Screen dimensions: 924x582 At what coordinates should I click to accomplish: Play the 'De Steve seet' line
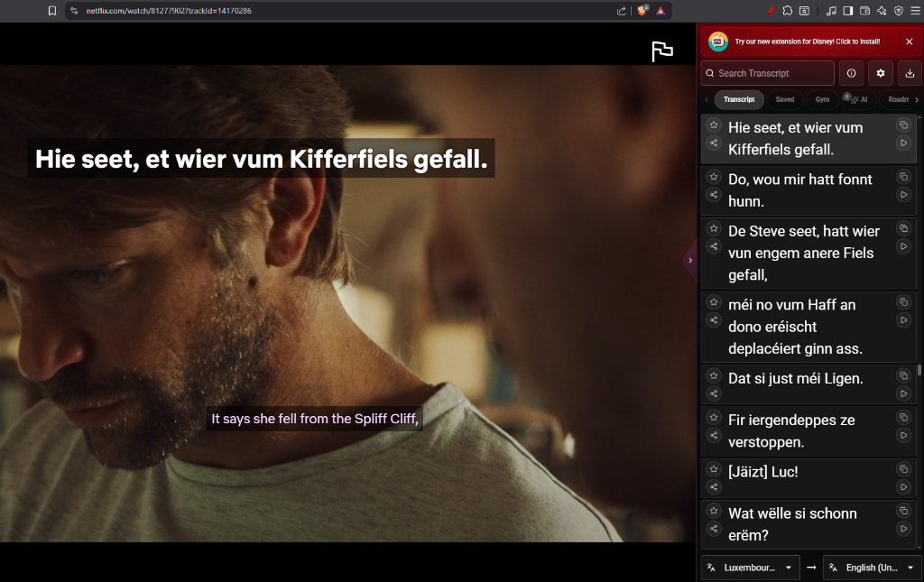[903, 247]
